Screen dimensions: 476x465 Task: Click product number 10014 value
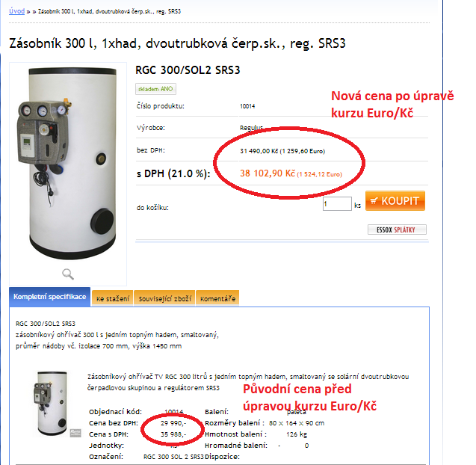pyautogui.click(x=247, y=106)
